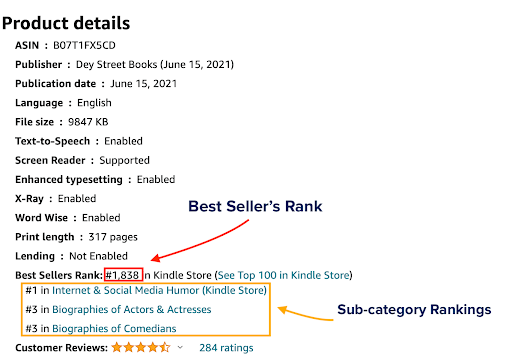Open Biographies of Comedians category link
This screenshot has width=512, height=360.
pyautogui.click(x=114, y=329)
